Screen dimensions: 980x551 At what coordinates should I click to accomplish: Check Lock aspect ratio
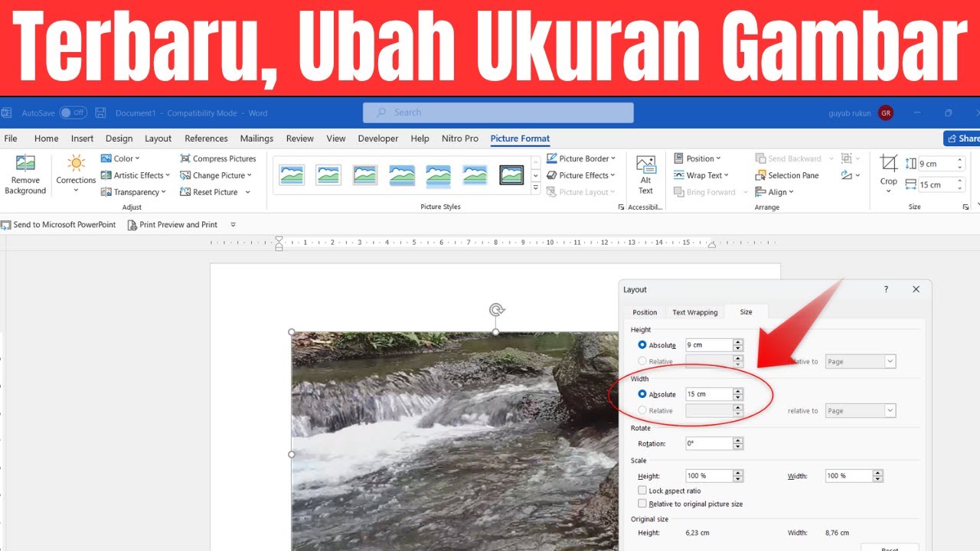642,491
